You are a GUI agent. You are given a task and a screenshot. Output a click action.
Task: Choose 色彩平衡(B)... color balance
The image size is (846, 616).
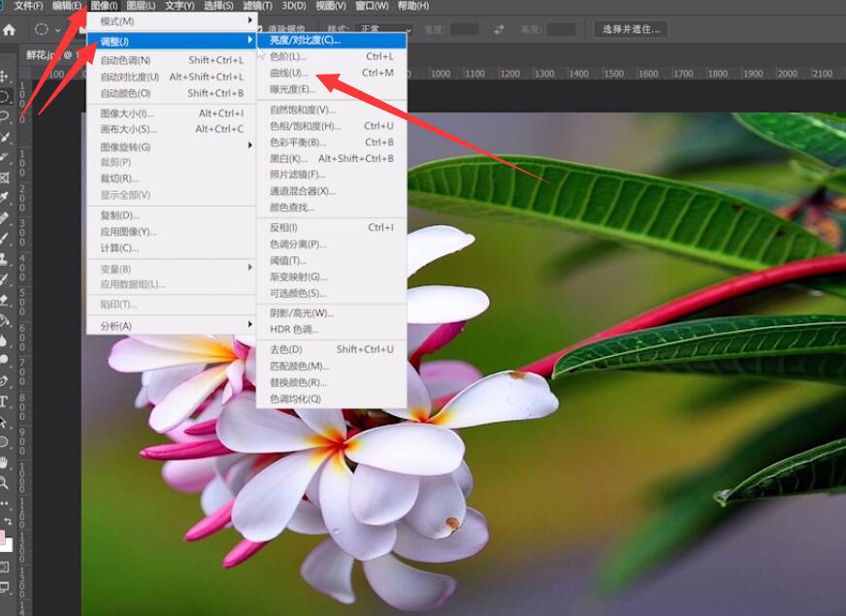pyautogui.click(x=331, y=142)
